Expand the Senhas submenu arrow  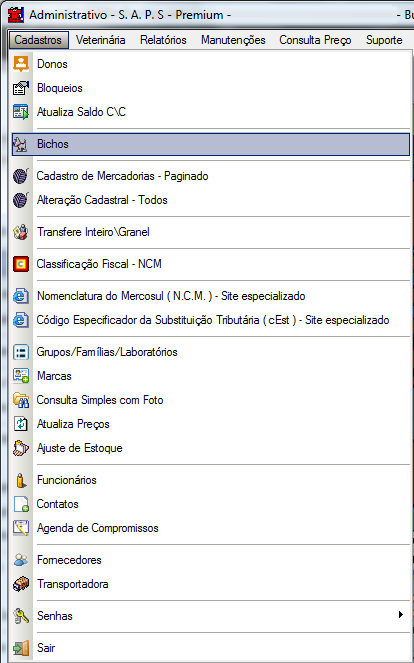400,615
